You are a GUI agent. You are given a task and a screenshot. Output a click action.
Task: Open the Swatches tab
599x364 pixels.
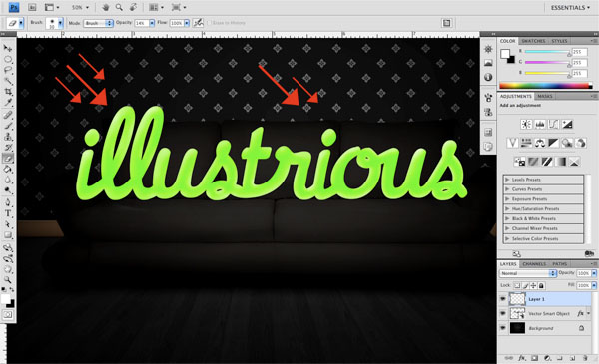[x=533, y=41]
